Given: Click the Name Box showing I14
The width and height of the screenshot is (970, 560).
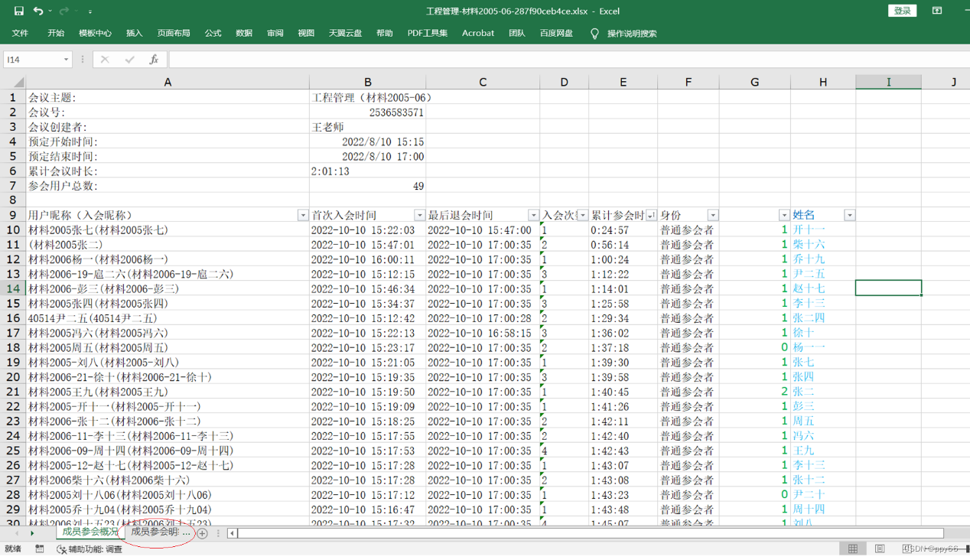Looking at the screenshot, I should click(x=32, y=59).
